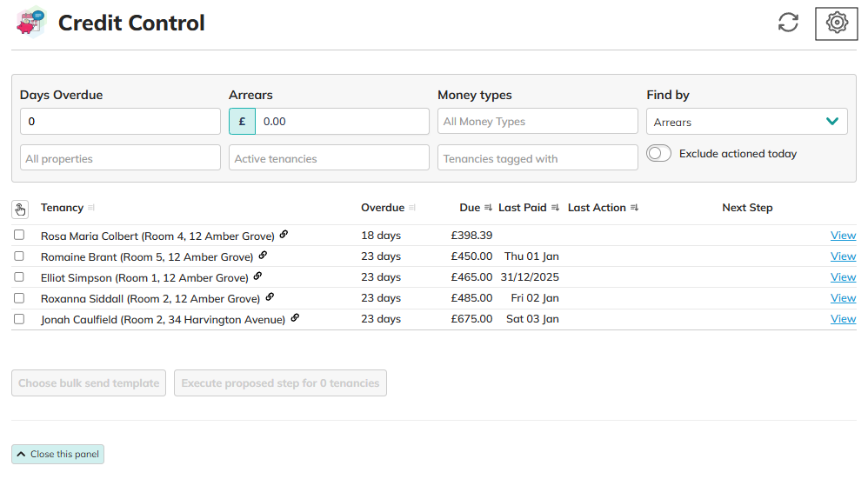Screen dimensions: 868x479
Task: Click the select-all hand icon in table header
Action: point(20,209)
